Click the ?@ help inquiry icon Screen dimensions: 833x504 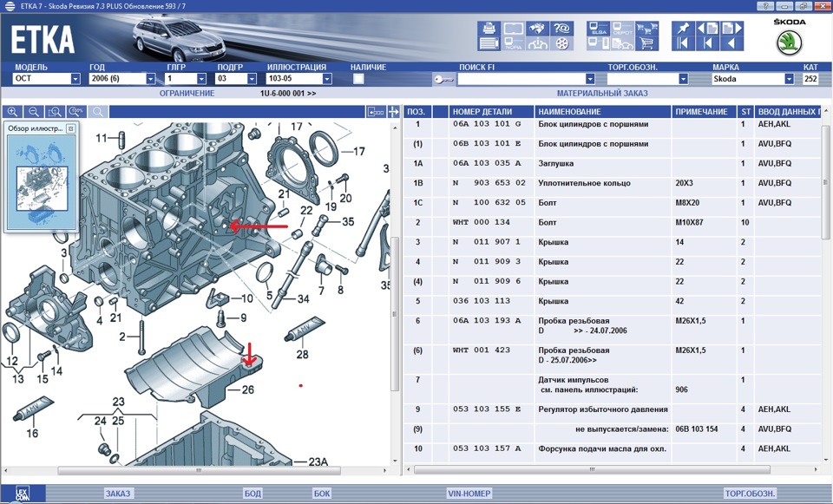562,28
